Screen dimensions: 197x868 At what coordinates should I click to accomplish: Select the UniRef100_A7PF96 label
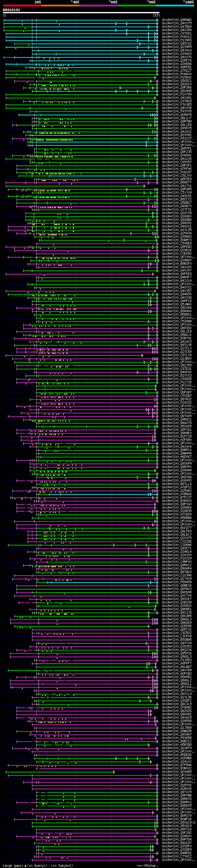pyautogui.click(x=177, y=169)
